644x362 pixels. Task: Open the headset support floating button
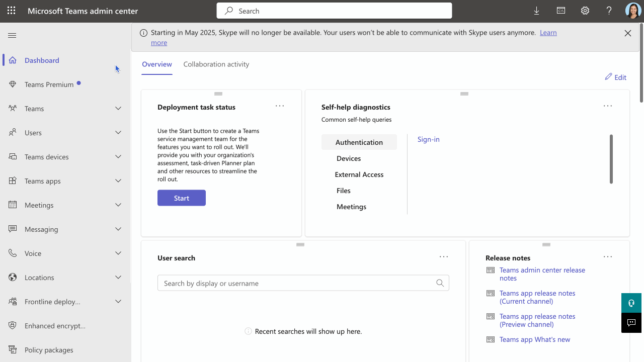631,303
